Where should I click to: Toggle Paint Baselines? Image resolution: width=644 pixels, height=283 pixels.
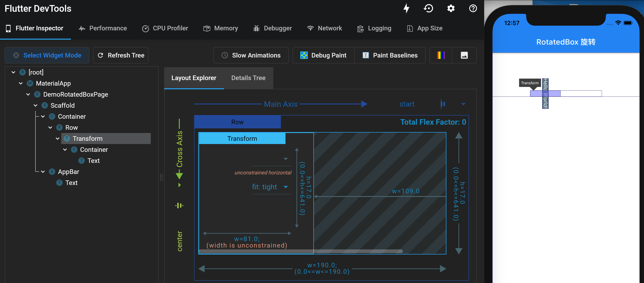[x=390, y=55]
